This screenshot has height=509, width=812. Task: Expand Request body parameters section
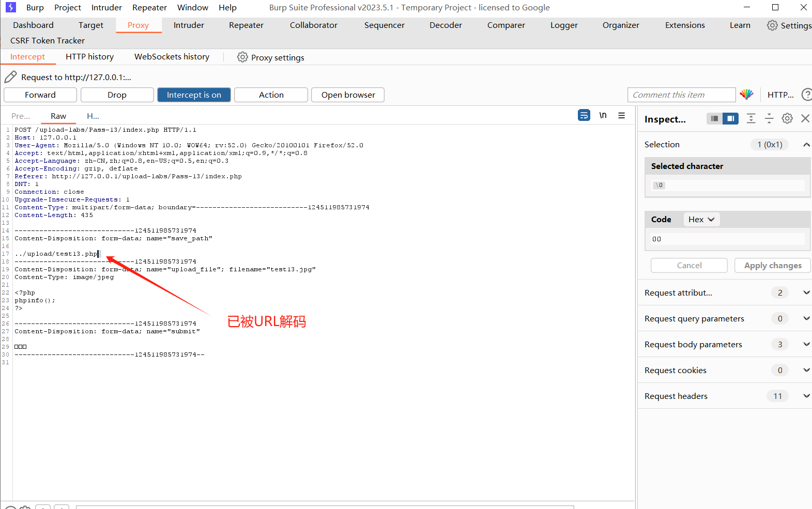tap(806, 344)
